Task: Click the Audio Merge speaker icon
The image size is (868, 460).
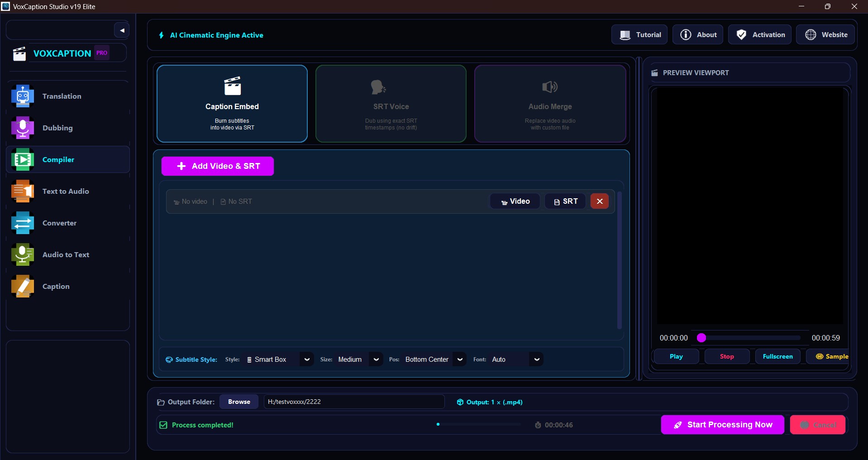Action: [x=550, y=86]
